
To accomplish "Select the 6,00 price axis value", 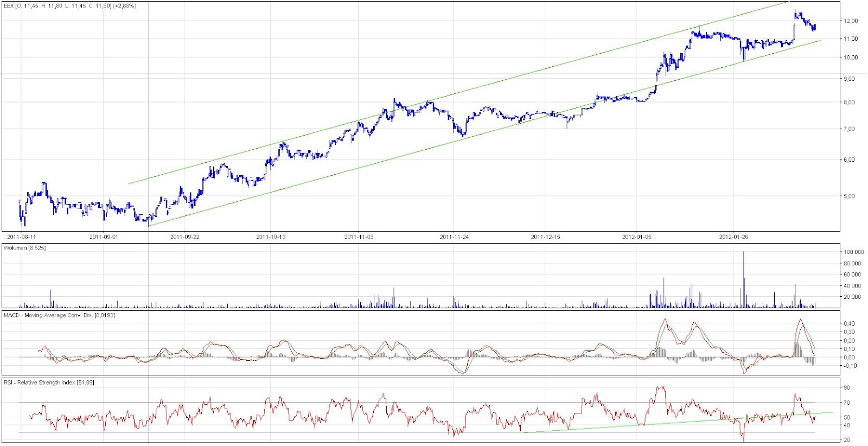I will click(849, 160).
